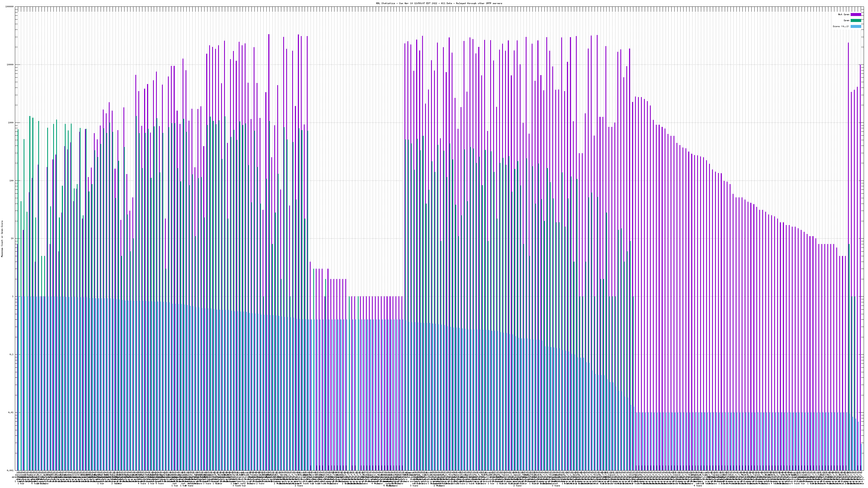Click the 10 y-axis tick label
The height and width of the screenshot is (488, 868).
[12, 239]
